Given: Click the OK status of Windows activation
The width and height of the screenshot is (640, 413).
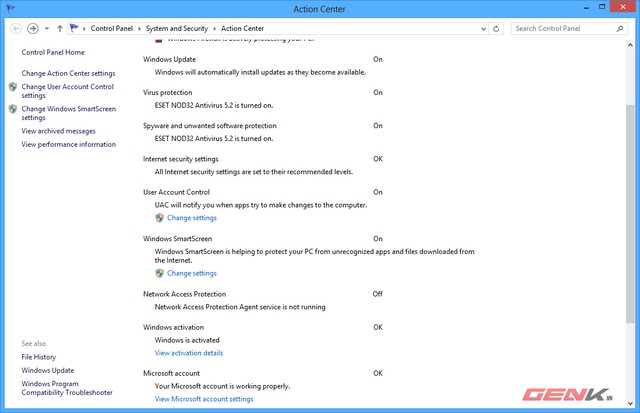Looking at the screenshot, I should click(378, 327).
